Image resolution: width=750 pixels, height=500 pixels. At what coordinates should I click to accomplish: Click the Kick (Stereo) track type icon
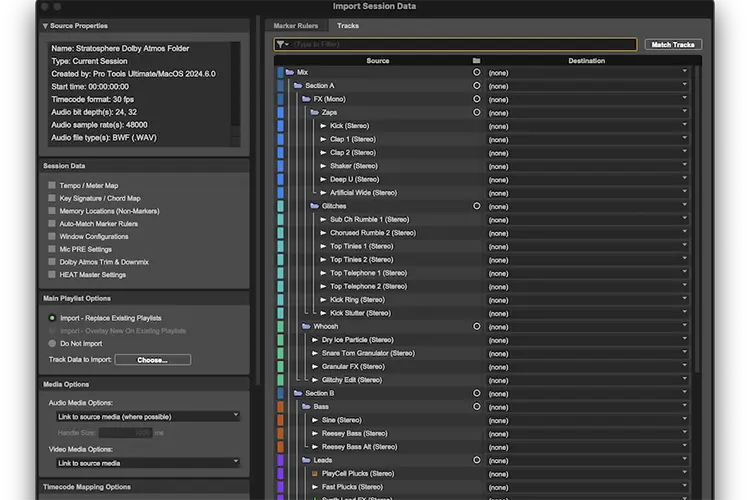323,126
